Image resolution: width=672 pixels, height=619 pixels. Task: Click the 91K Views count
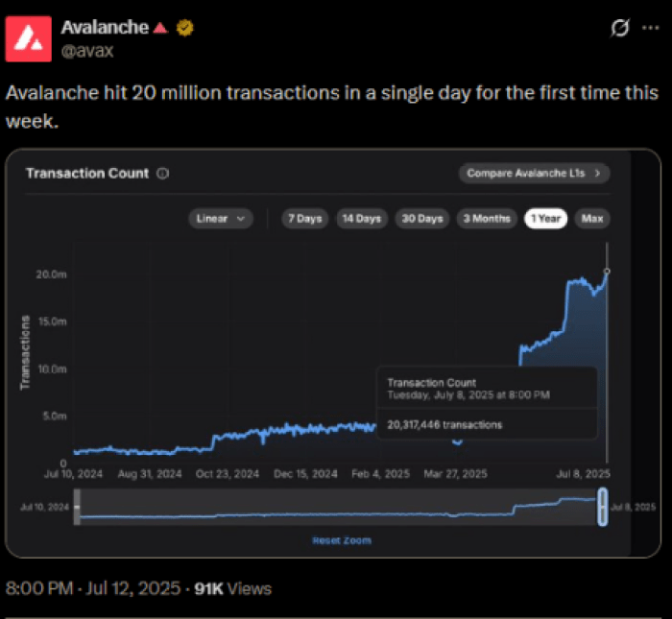[232, 588]
